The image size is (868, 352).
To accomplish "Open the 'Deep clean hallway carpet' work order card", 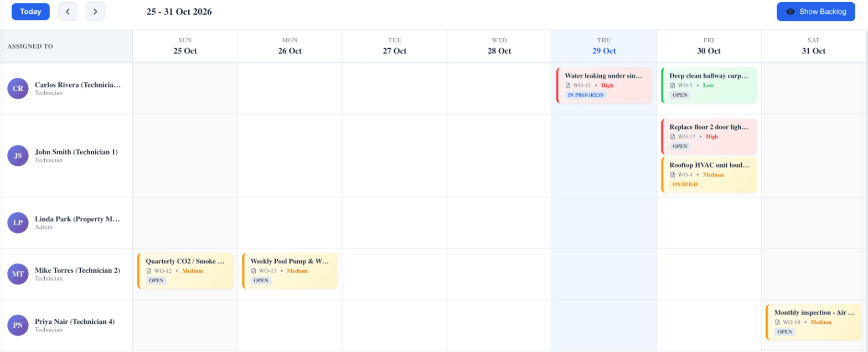I will pyautogui.click(x=709, y=85).
